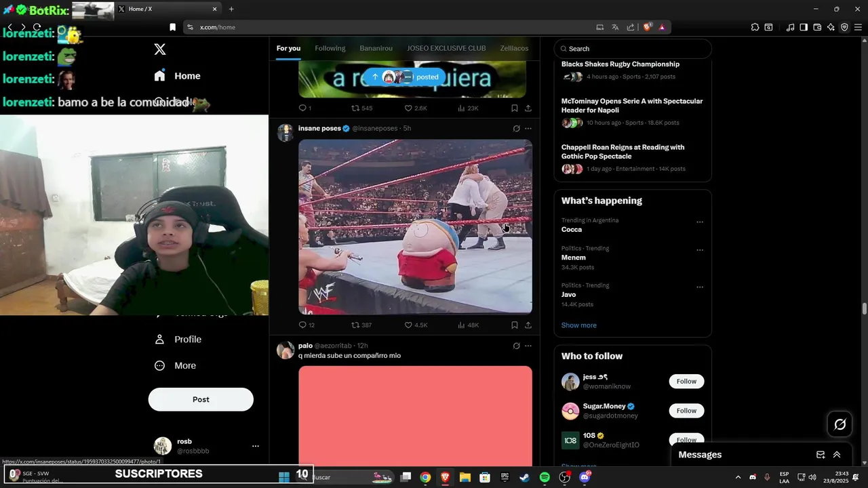Switch to JOSEO EXCLUSIVE CLUB tab

[x=446, y=48]
